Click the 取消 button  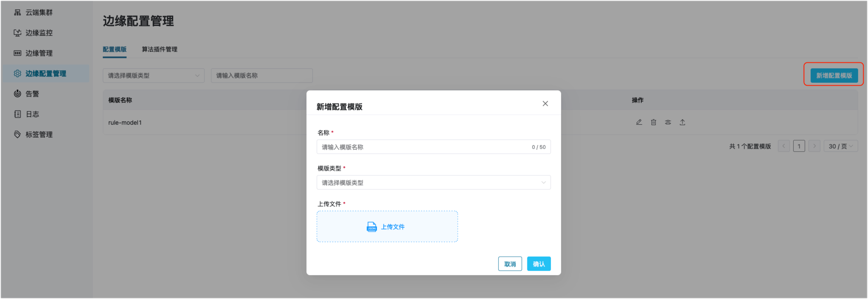point(510,264)
